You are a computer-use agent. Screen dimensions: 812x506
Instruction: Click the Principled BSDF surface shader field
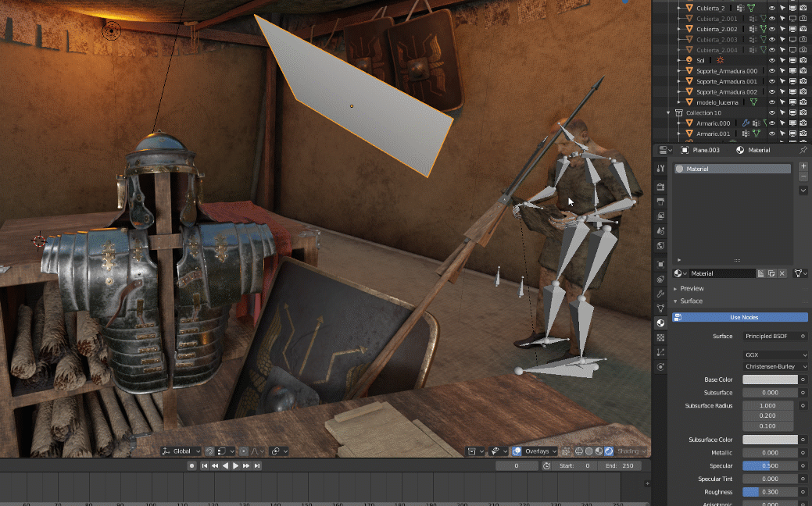pos(770,336)
